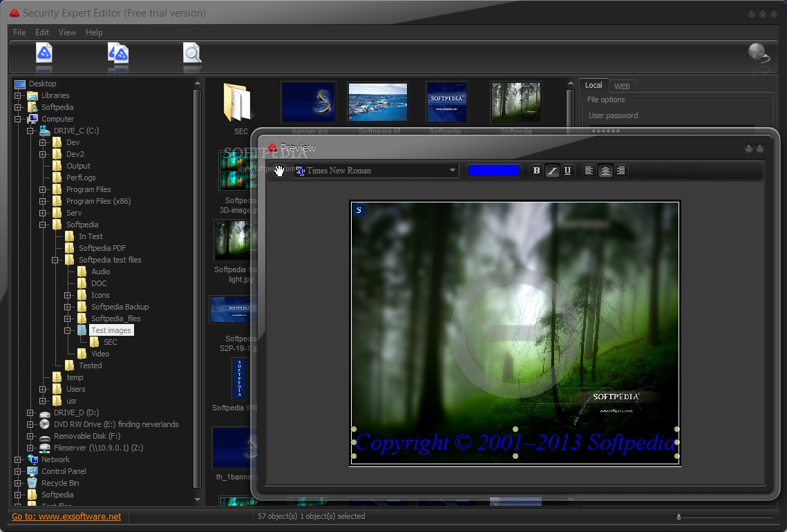
Task: Select the Softpedia PDF tree folder
Action: tap(102, 248)
